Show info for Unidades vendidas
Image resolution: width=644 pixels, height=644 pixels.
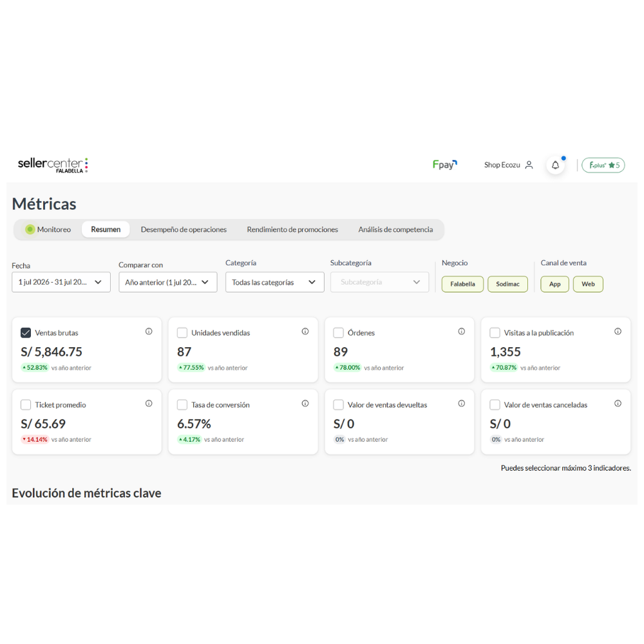pyautogui.click(x=305, y=332)
